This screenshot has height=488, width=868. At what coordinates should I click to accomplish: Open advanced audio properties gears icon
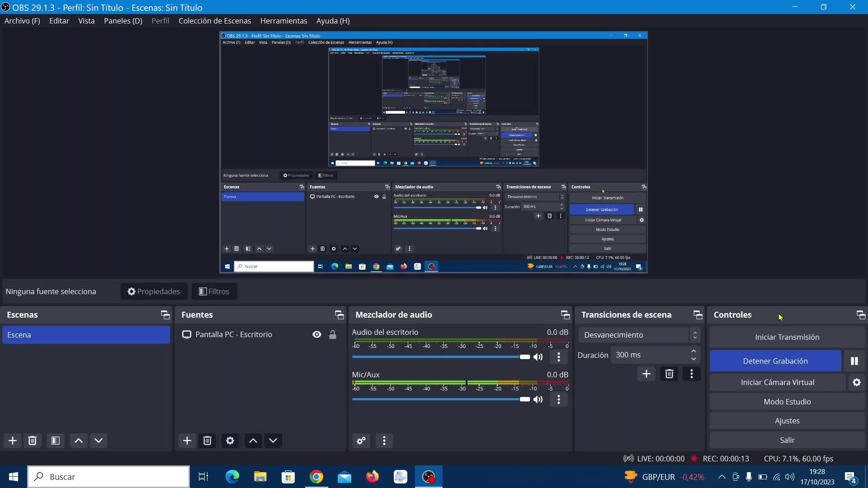coord(361,441)
